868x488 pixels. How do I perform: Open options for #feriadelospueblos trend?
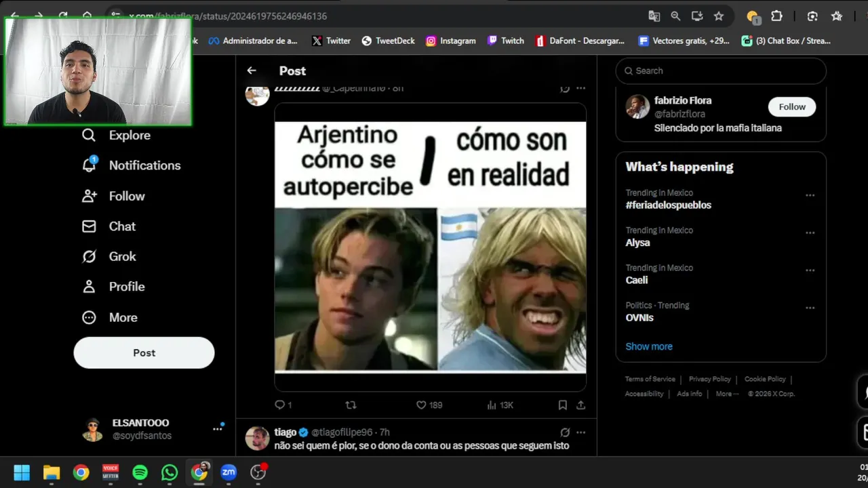(x=810, y=195)
